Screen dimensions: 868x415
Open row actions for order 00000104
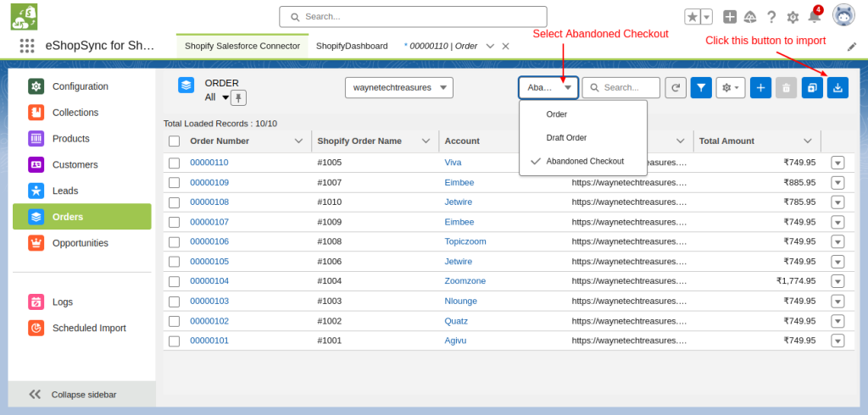pyautogui.click(x=837, y=281)
